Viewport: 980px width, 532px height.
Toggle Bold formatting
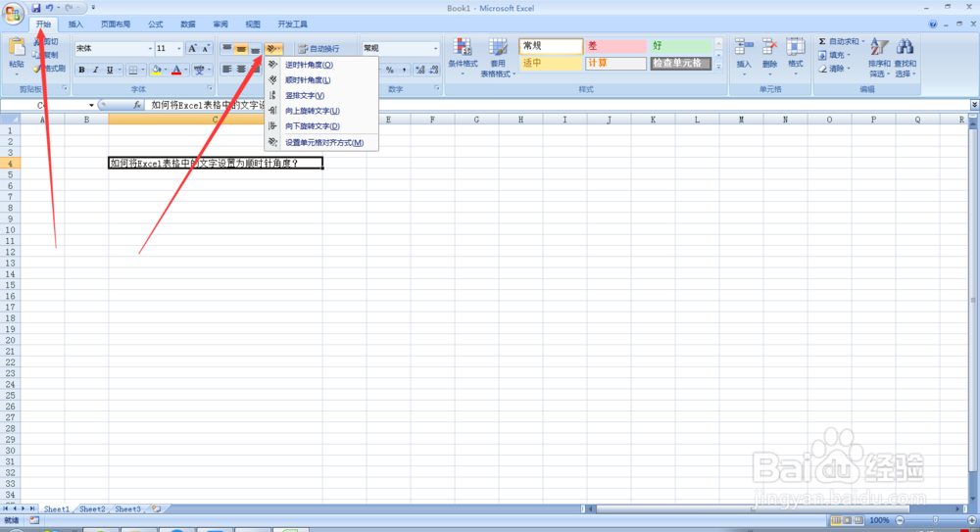[81, 70]
